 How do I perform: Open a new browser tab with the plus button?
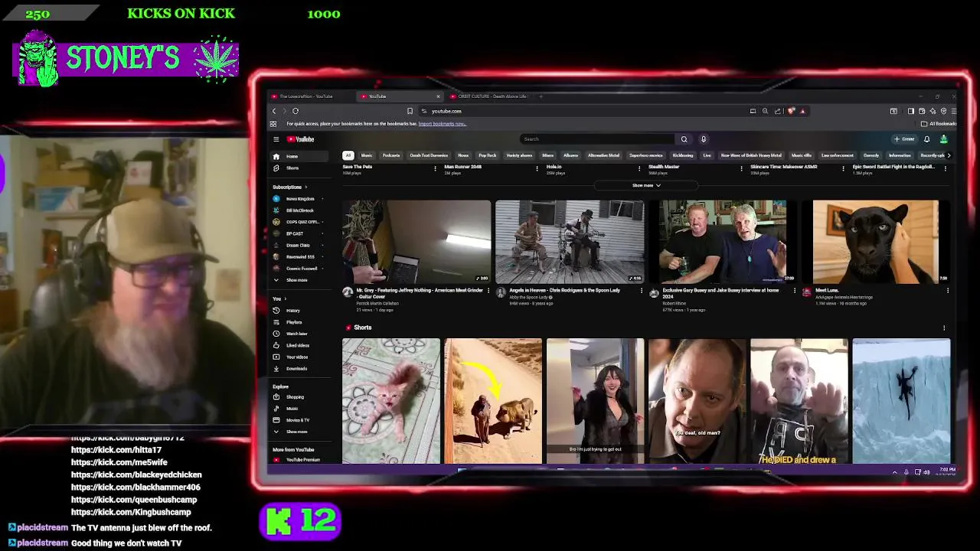click(x=541, y=96)
